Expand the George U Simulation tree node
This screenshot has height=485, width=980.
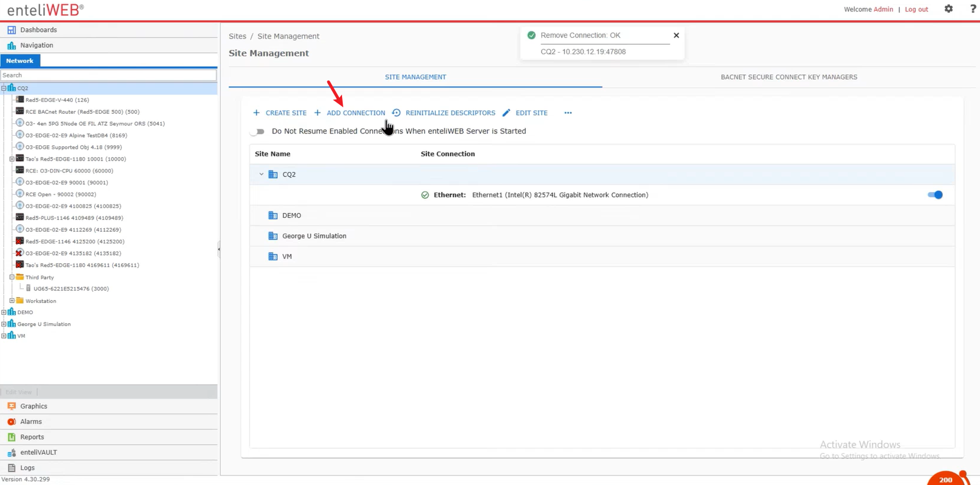(4, 324)
